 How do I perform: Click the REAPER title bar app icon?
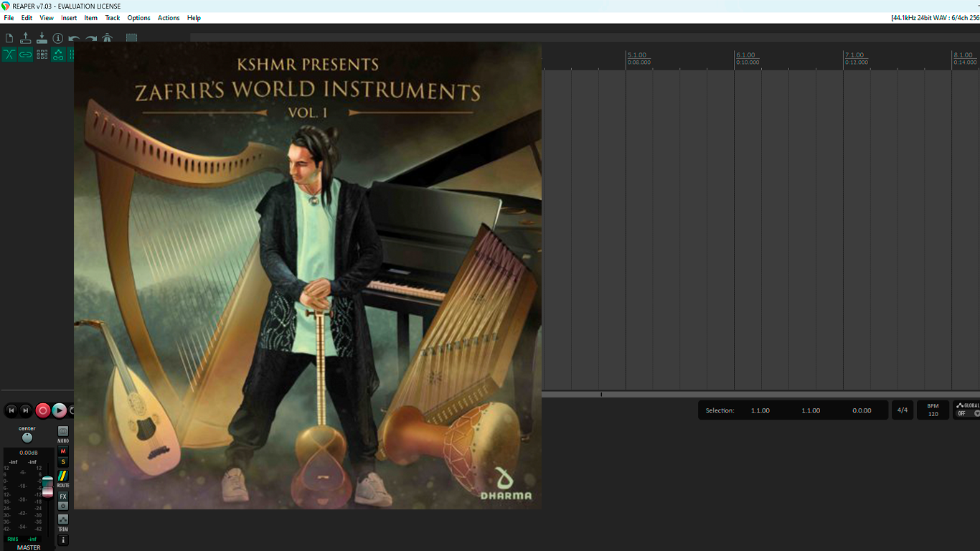tap(6, 6)
